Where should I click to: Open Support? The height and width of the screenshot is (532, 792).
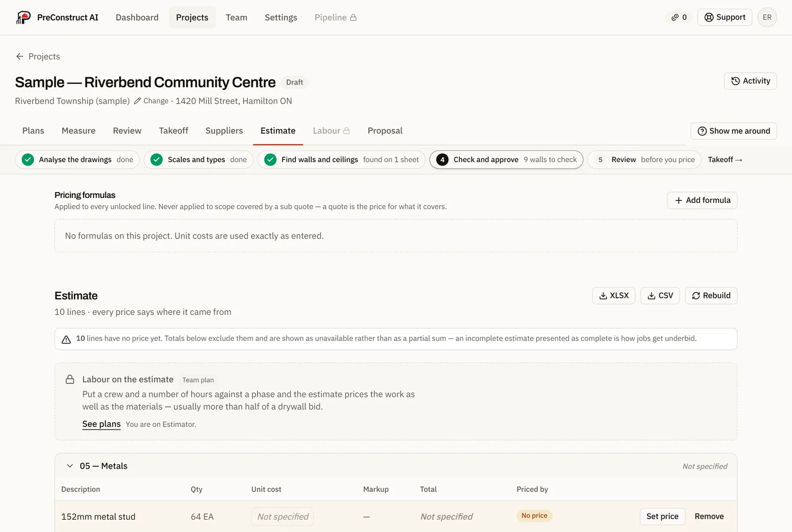point(725,17)
